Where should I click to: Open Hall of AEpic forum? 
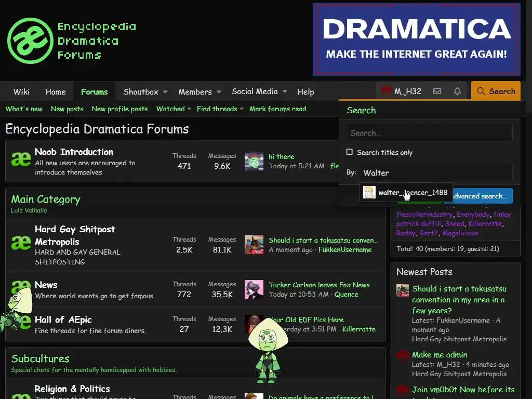pyautogui.click(x=63, y=320)
